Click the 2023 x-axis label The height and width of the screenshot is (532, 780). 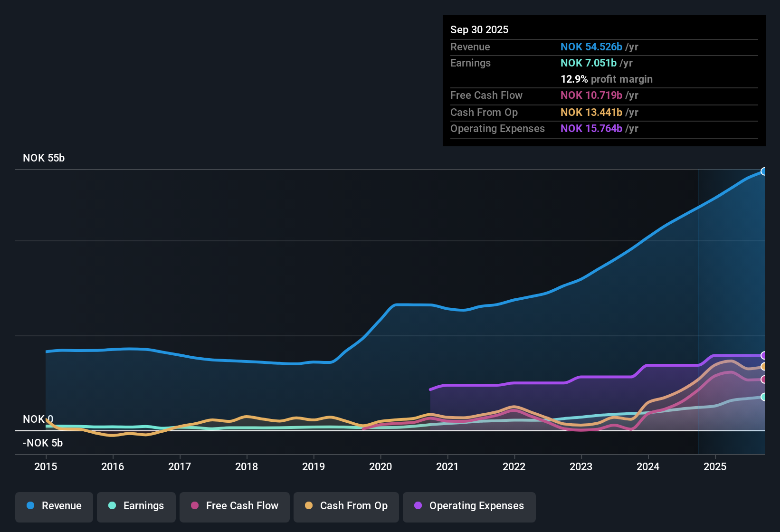click(581, 466)
